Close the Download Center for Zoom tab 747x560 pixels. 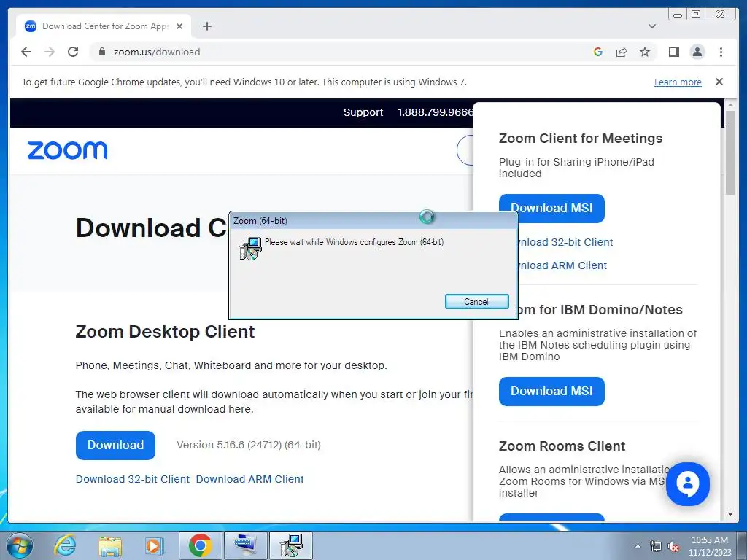tap(179, 26)
